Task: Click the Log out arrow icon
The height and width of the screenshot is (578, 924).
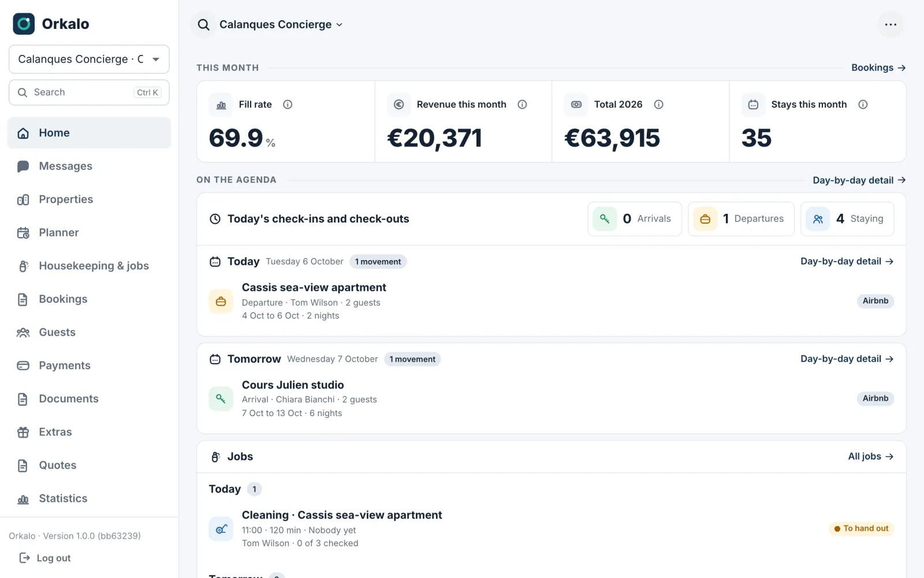Action: pos(24,558)
